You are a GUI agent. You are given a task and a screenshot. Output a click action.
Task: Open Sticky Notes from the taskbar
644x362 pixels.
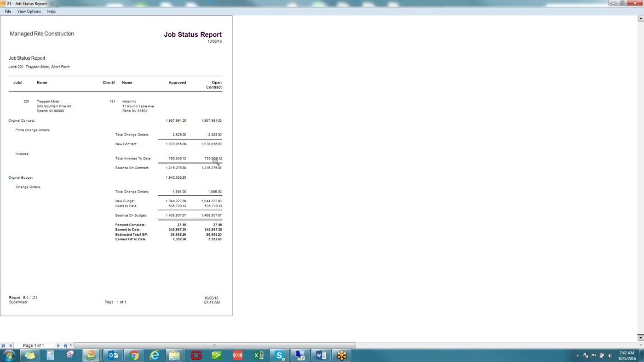30,355
